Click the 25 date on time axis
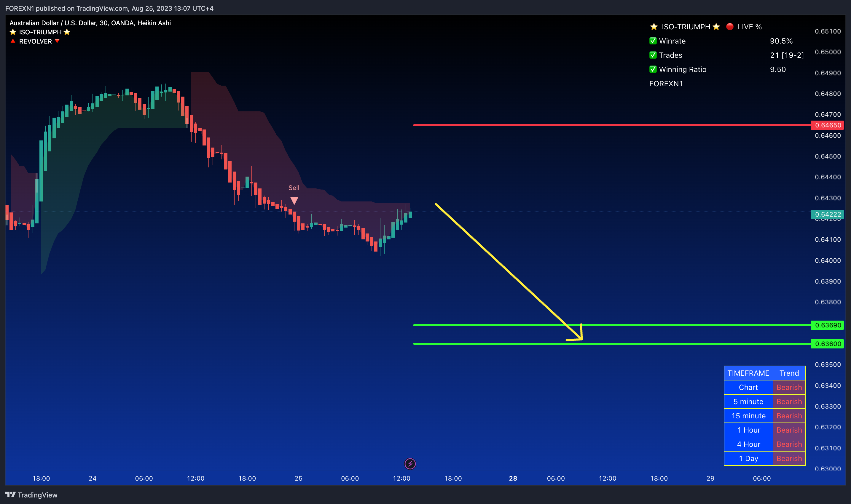Image resolution: width=851 pixels, height=504 pixels. (x=298, y=478)
